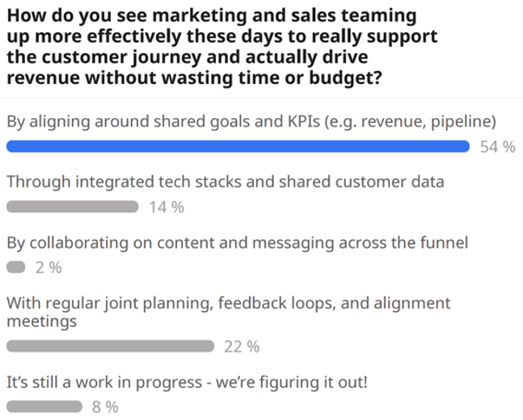Select 'With regular joint planning' option text
The width and height of the screenshot is (523, 420).
[x=229, y=312]
